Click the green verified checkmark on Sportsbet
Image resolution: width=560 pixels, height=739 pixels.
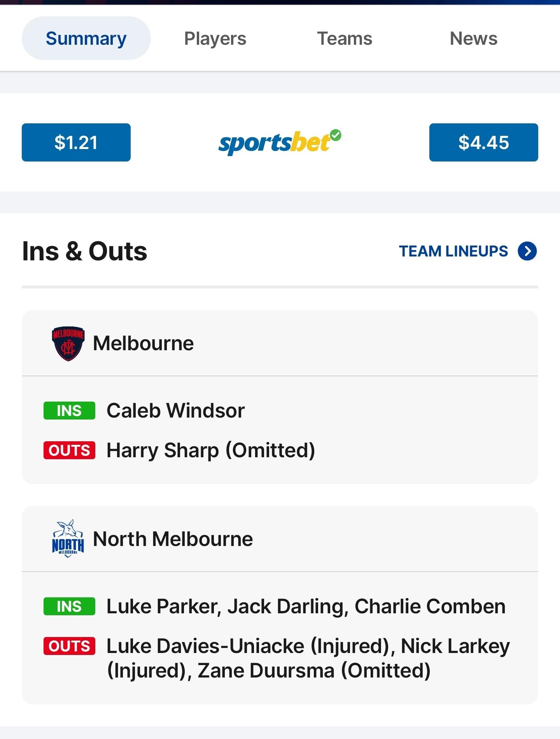point(336,135)
